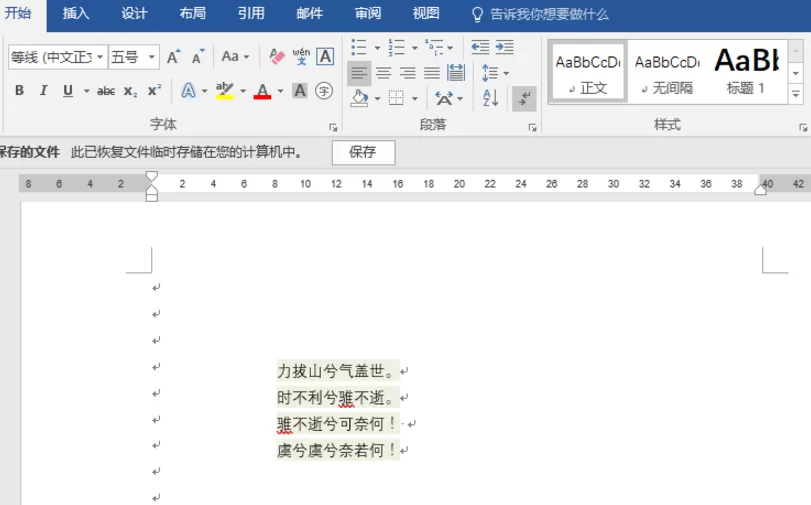Click the Grow Font size icon

[x=173, y=56]
